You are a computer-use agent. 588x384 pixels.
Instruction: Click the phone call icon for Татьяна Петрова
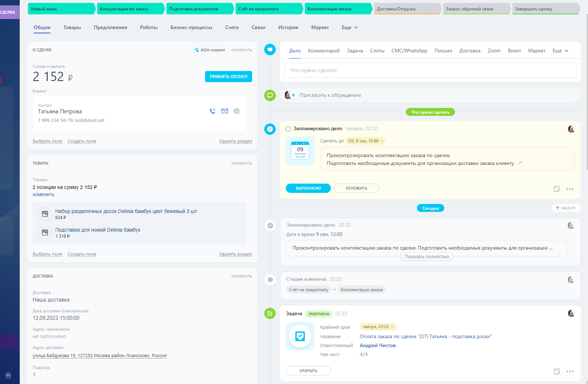coord(213,111)
